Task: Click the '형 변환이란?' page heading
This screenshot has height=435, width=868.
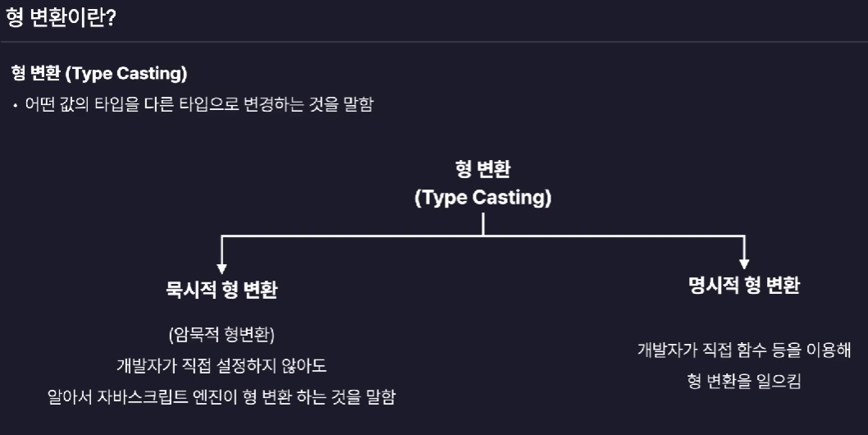Action: pyautogui.click(x=61, y=17)
